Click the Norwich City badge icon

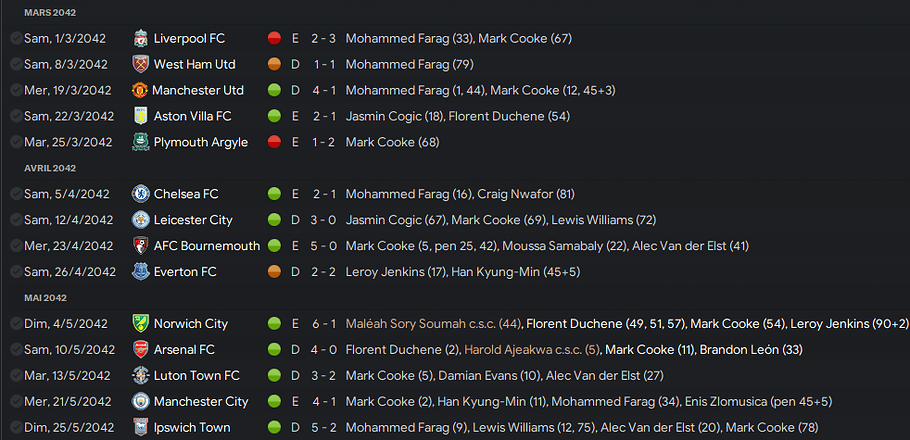tap(140, 323)
